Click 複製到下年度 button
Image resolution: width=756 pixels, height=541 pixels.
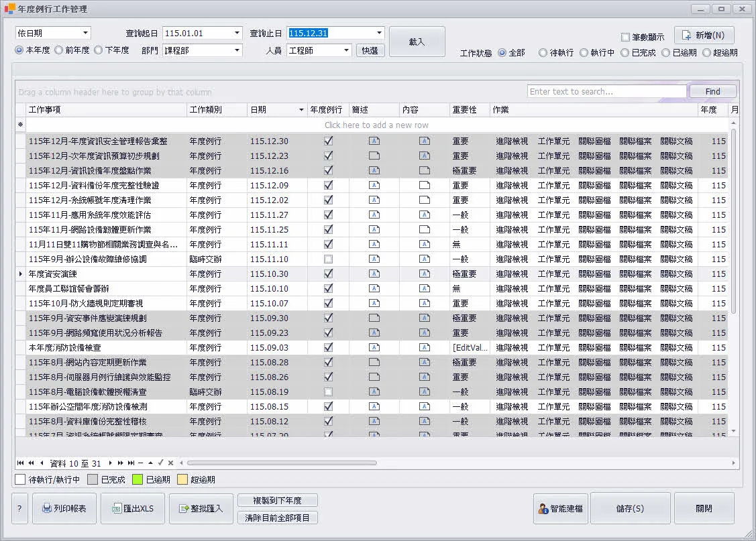pos(278,501)
